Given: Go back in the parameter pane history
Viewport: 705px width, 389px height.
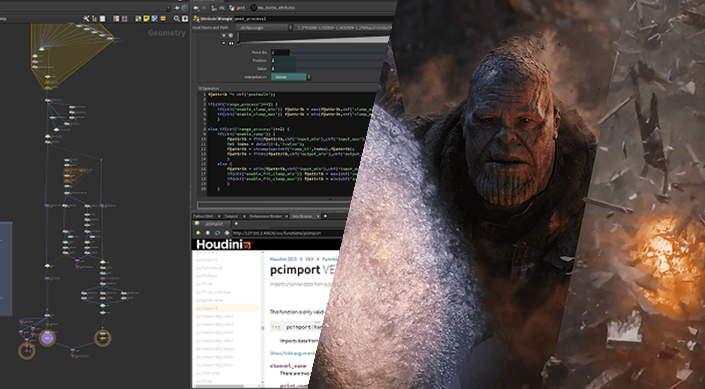Looking at the screenshot, I should coord(196,8).
